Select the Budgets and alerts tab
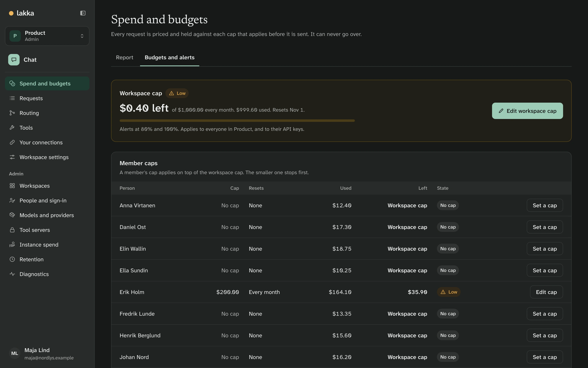The width and height of the screenshot is (588, 368). tap(170, 57)
